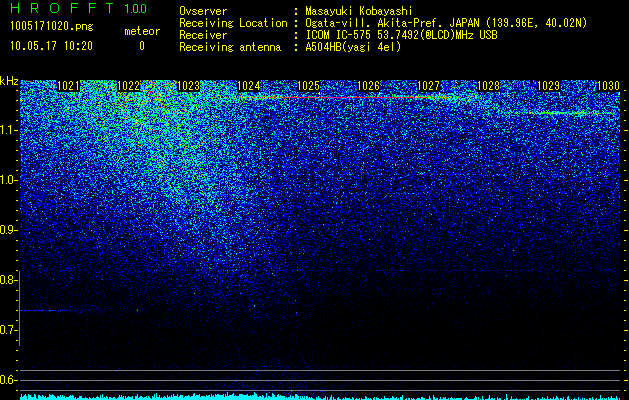
Task: Click the 1023 time marker
Action: (189, 86)
